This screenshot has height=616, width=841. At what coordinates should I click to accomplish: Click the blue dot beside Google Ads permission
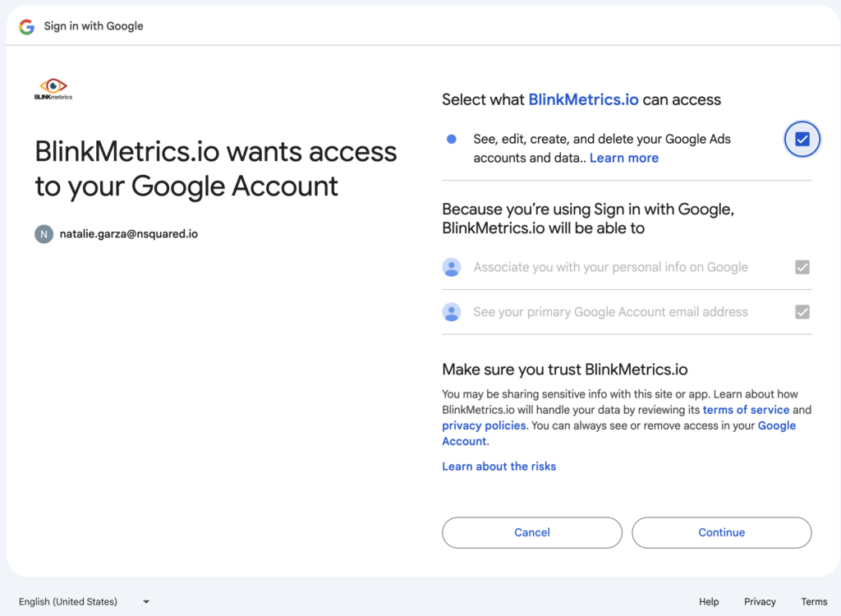tap(451, 139)
